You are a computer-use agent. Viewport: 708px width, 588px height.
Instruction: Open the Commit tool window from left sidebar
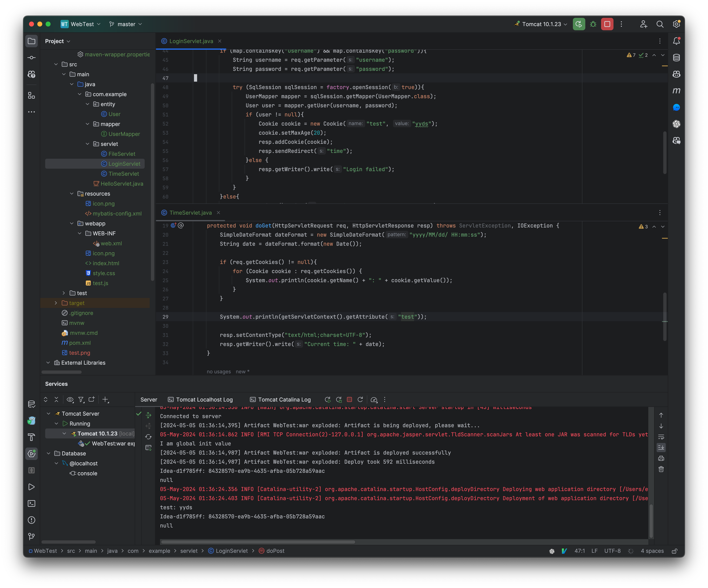coord(31,57)
